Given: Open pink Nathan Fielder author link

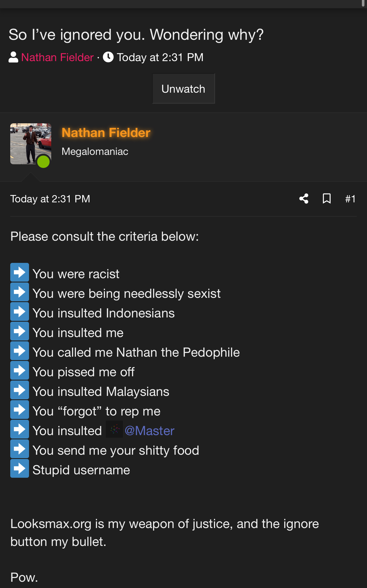Looking at the screenshot, I should click(x=57, y=57).
